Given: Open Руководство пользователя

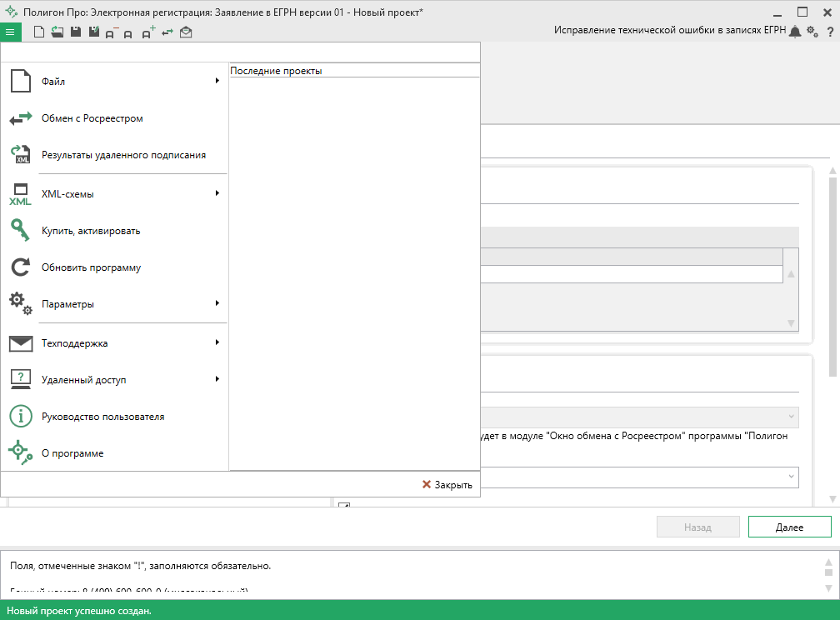Looking at the screenshot, I should [115, 417].
